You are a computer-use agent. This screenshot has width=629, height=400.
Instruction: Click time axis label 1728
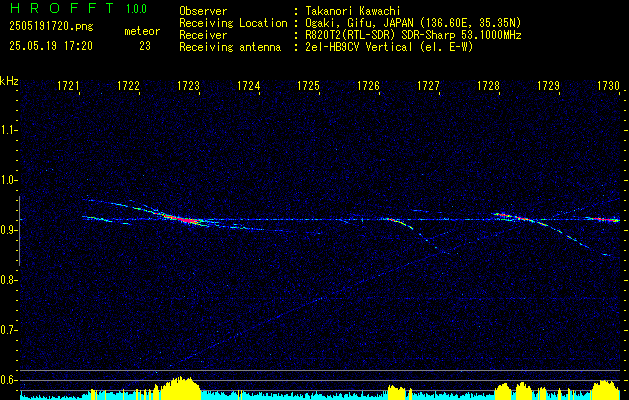click(489, 86)
